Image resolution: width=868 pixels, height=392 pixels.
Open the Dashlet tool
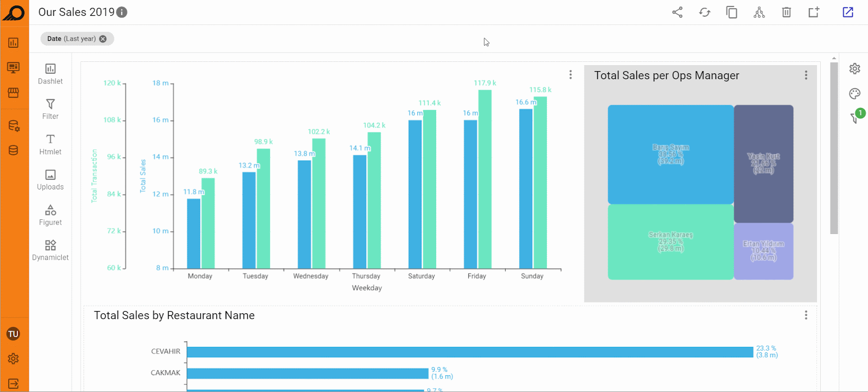pyautogui.click(x=50, y=74)
